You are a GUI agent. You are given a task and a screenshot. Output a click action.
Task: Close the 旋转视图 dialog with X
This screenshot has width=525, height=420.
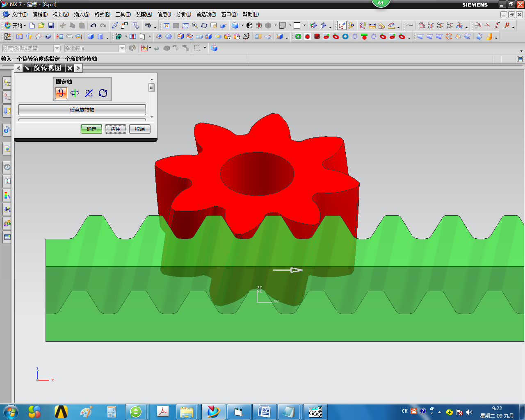click(70, 68)
